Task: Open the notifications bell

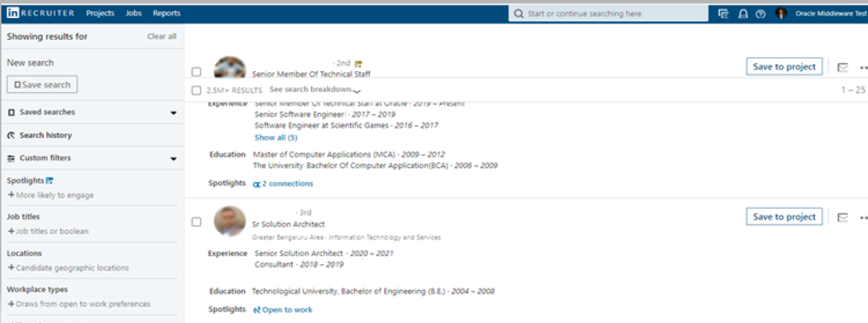Action: pos(743,13)
